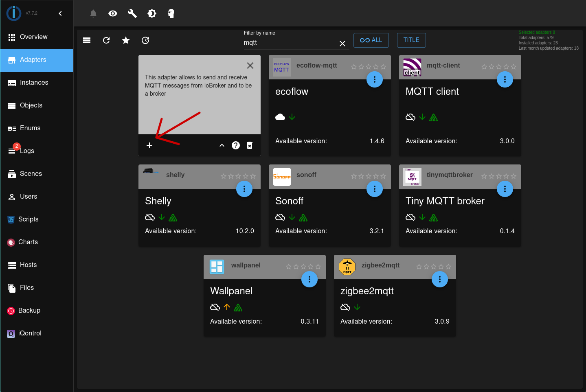Check for adapter updates with clock icon

point(145,40)
